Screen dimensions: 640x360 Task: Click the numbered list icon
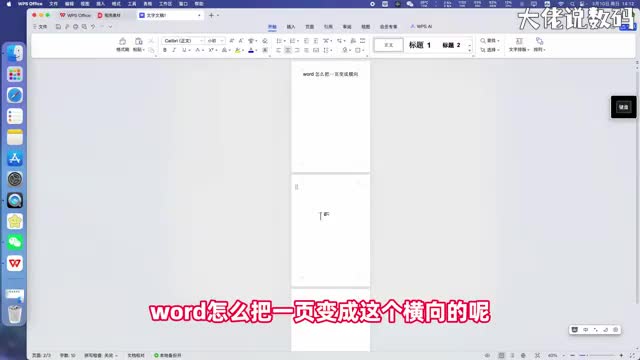pyautogui.click(x=292, y=41)
